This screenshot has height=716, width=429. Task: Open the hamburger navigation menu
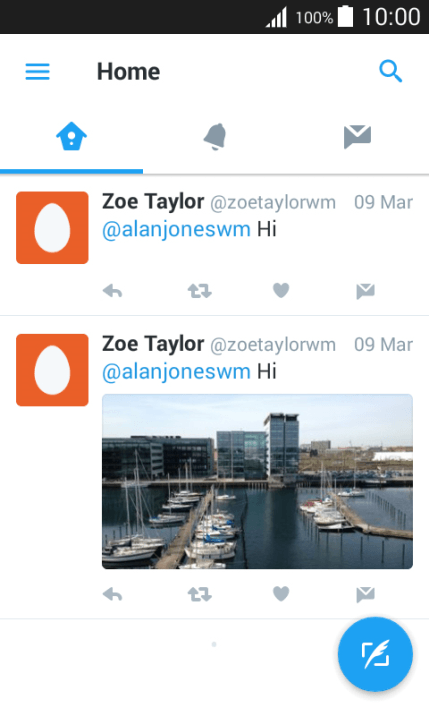[x=37, y=72]
